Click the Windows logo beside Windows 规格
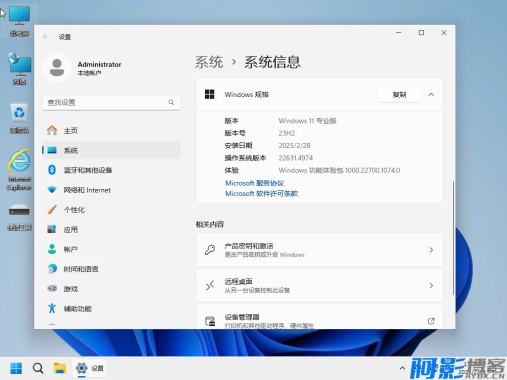 (210, 94)
